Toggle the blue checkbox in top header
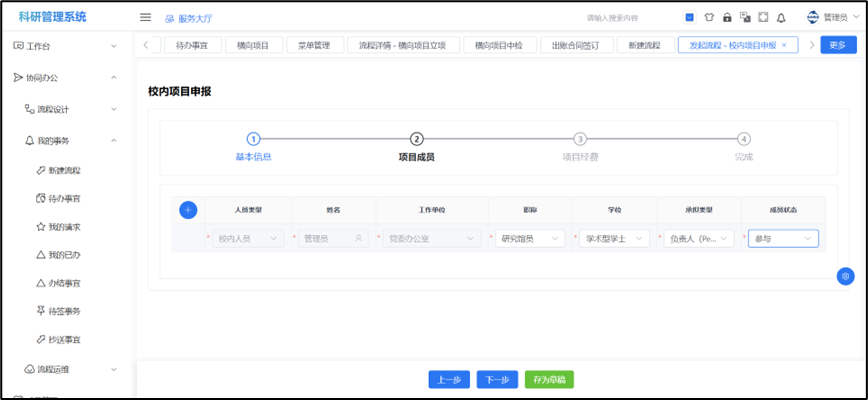 click(690, 17)
